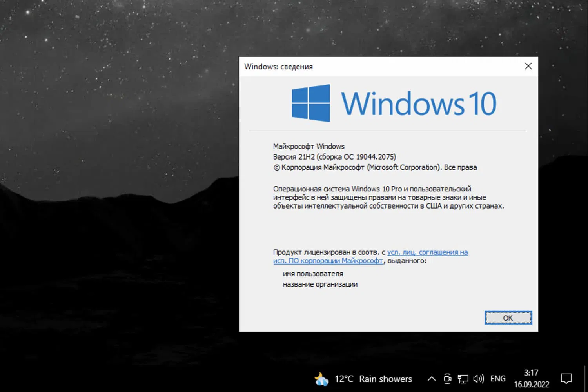Open the ENG language indicator
This screenshot has width=588, height=392.
tap(497, 379)
